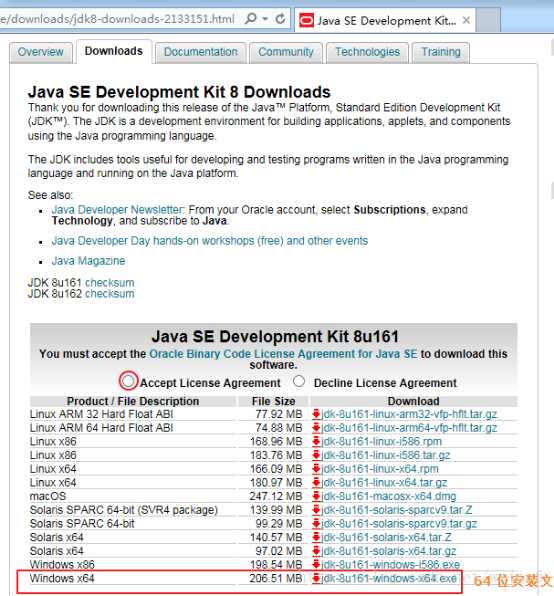
Task: Download jdk-8u161-solaris-sparcv9.tar.gz file link
Action: (x=399, y=523)
